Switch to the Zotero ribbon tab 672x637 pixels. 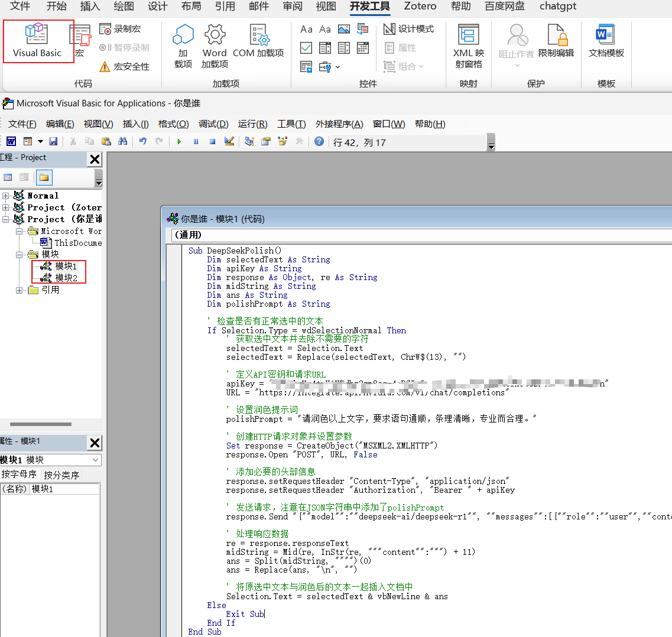[420, 6]
